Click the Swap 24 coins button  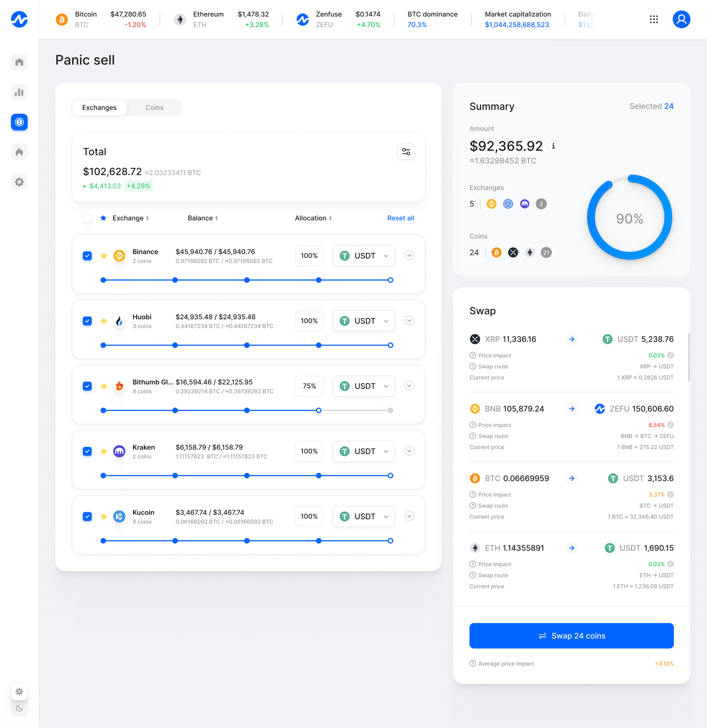click(x=572, y=636)
